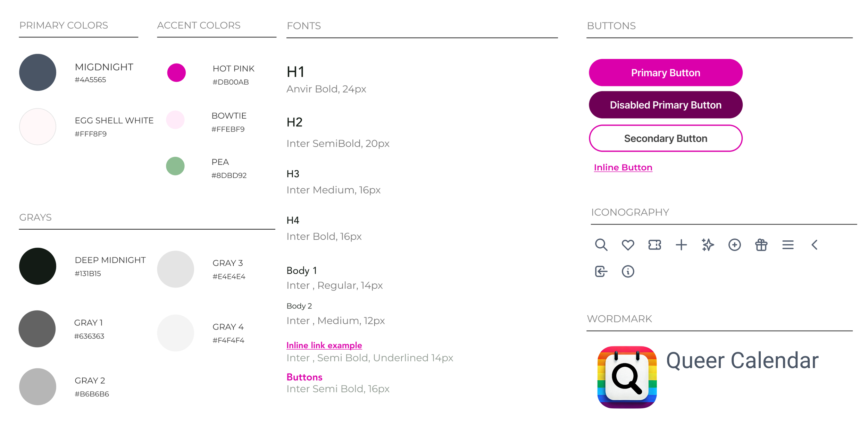Image resolution: width=868 pixels, height=435 pixels.
Task: Click the sparkle stars icon
Action: click(708, 245)
